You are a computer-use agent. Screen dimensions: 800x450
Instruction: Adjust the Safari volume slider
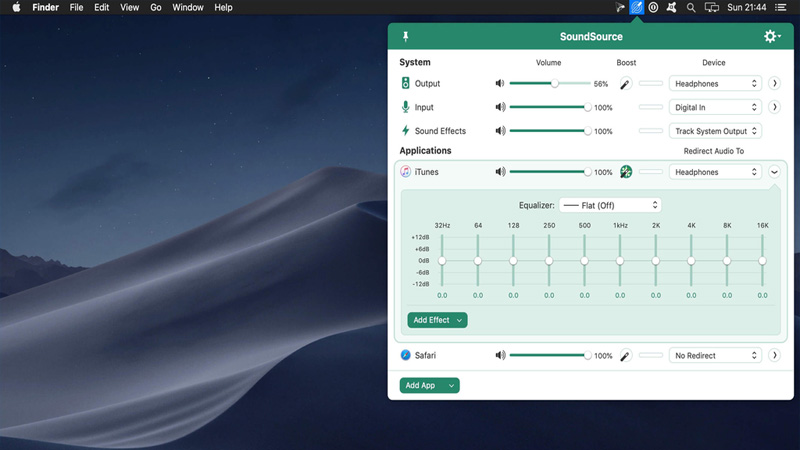[550, 356]
